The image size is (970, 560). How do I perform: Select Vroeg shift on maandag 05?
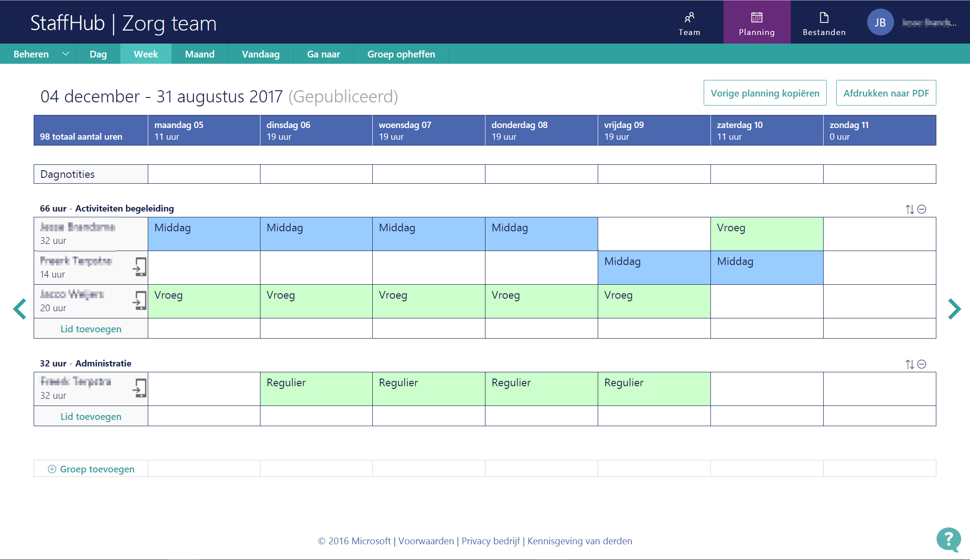[x=204, y=301]
